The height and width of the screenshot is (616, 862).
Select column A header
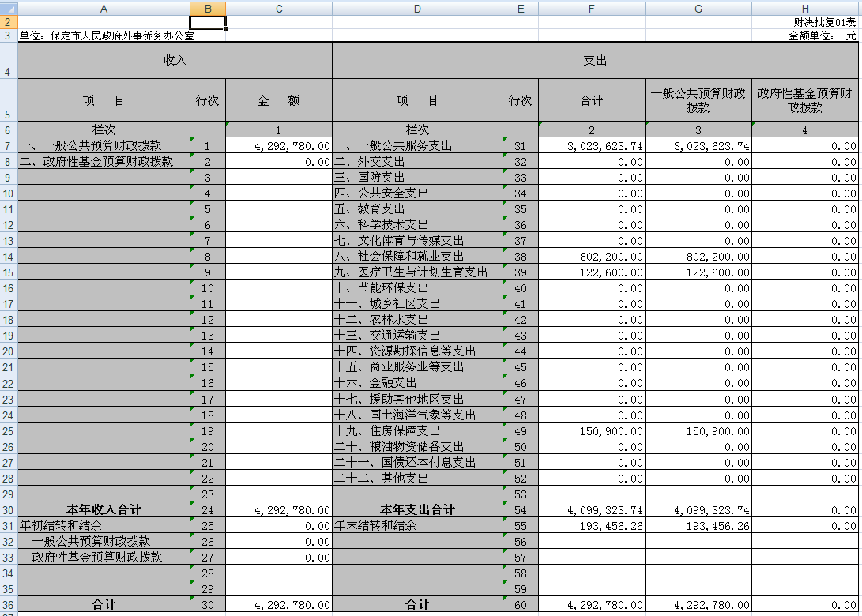[x=104, y=8]
